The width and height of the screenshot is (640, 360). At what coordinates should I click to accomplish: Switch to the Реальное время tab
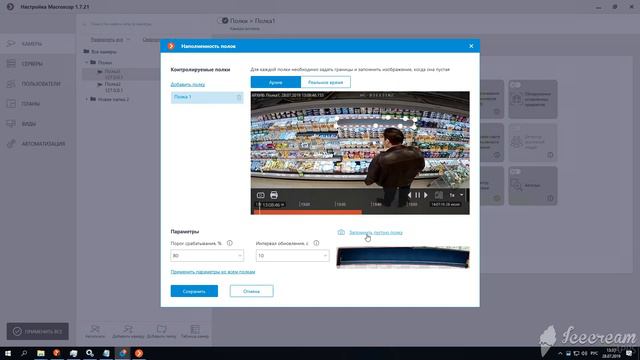[325, 82]
